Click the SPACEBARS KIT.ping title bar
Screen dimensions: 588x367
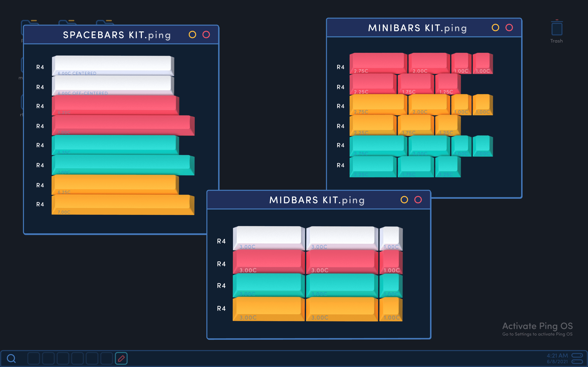coord(117,35)
